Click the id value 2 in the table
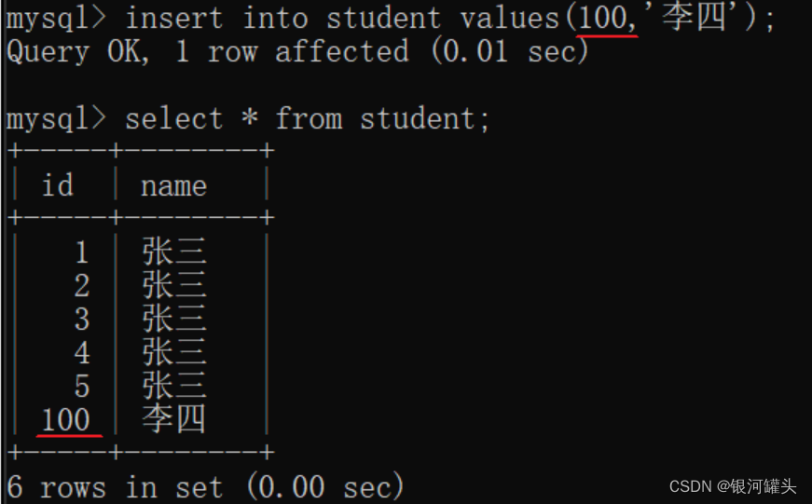 pyautogui.click(x=81, y=286)
